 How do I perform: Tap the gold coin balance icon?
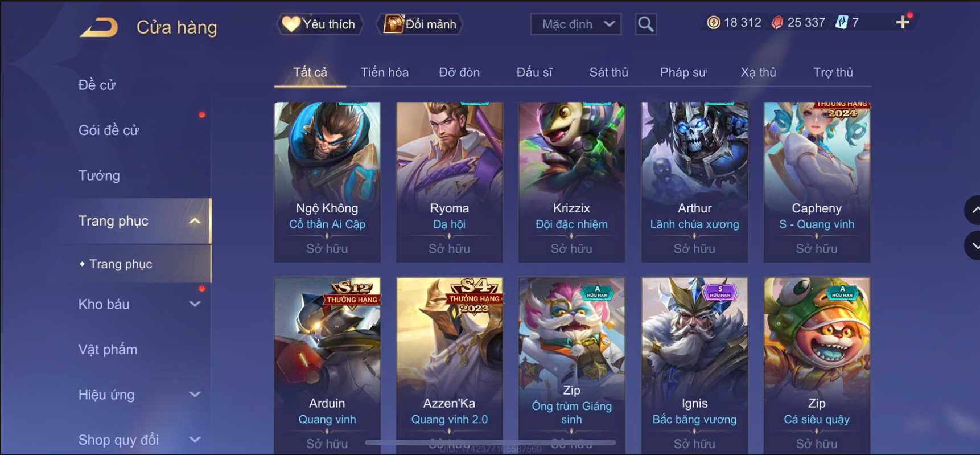tap(713, 22)
